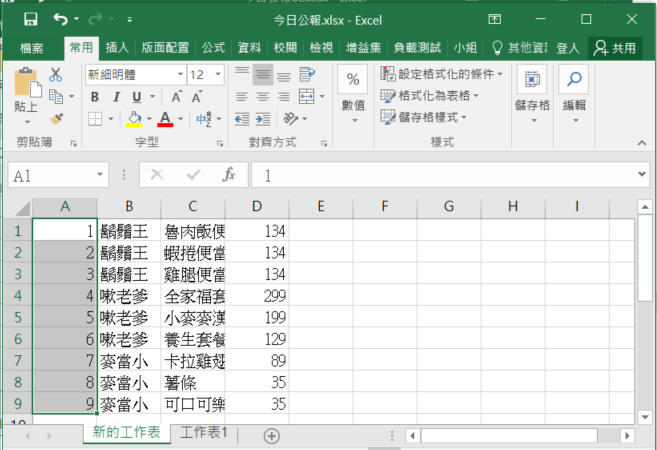Click the cell borders icon
This screenshot has width=657, height=450.
pyautogui.click(x=95, y=119)
